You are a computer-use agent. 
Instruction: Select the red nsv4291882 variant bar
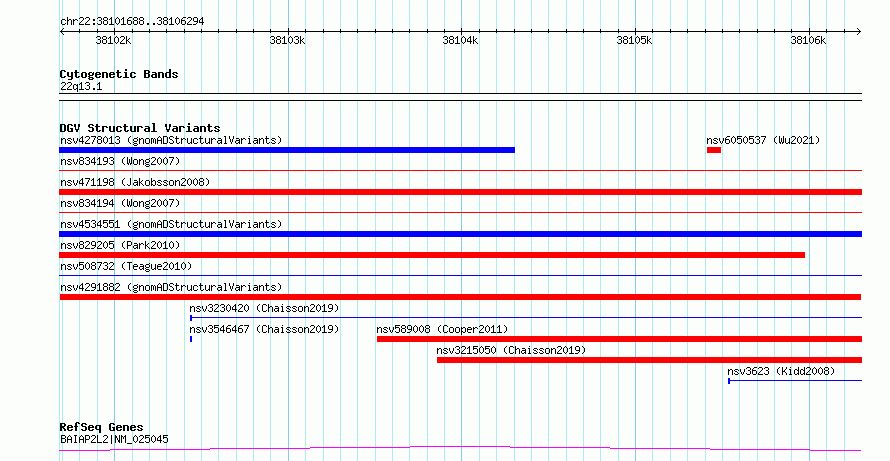pyautogui.click(x=460, y=297)
